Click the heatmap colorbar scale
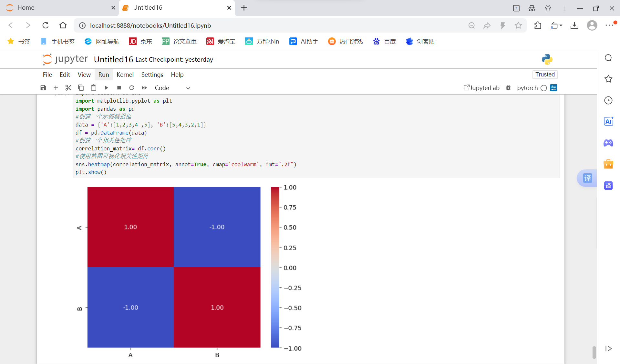Viewport: 620px width, 364px height. [275, 267]
